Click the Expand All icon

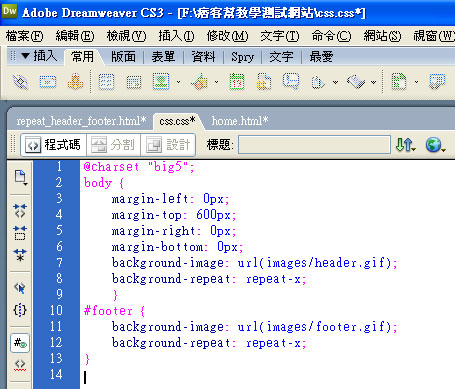click(20, 255)
